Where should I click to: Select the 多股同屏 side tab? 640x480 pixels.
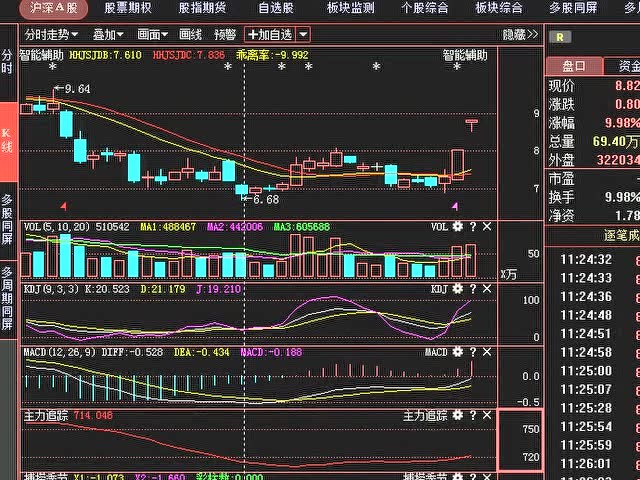[x=7, y=219]
